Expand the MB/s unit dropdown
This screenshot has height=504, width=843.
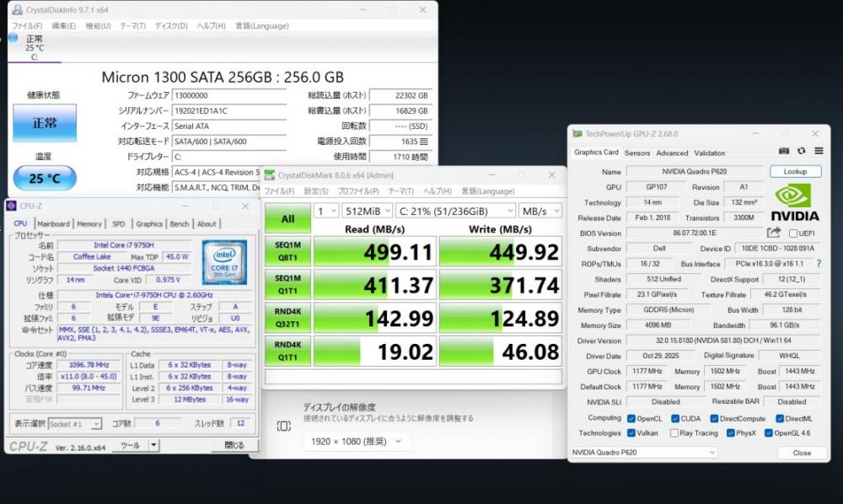click(540, 211)
